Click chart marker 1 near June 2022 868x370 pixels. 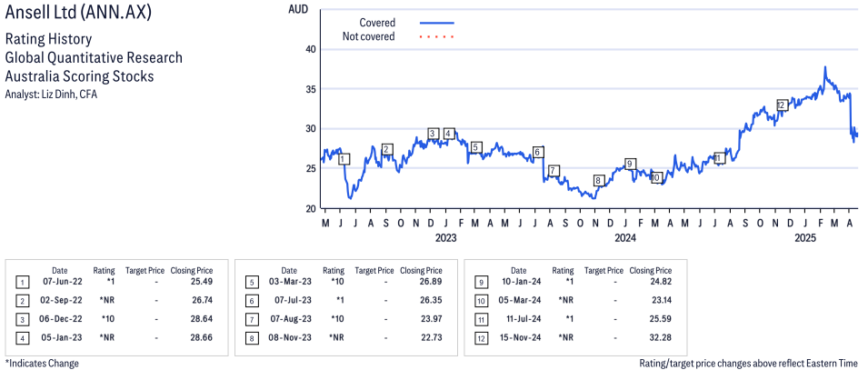coord(344,159)
